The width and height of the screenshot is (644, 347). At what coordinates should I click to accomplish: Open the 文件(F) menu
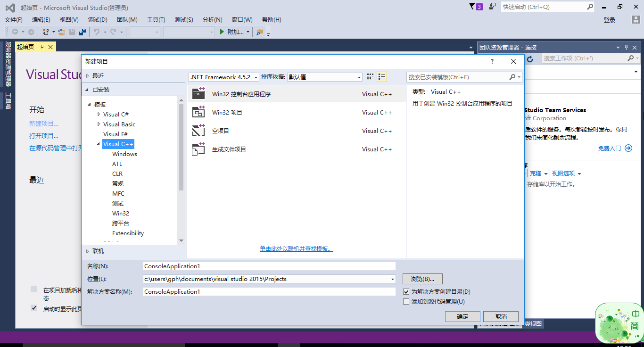click(14, 19)
